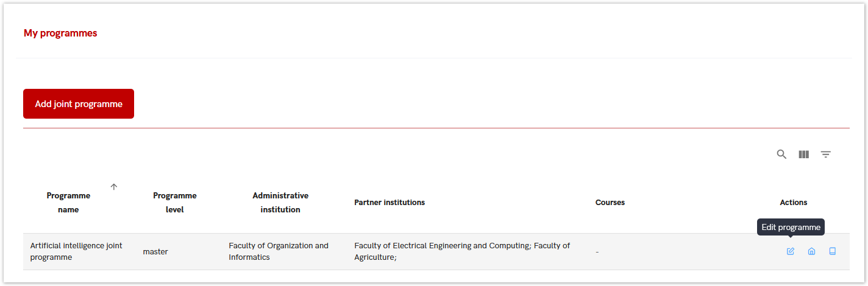Sort by Partner institutions header
This screenshot has width=868, height=286.
(390, 202)
